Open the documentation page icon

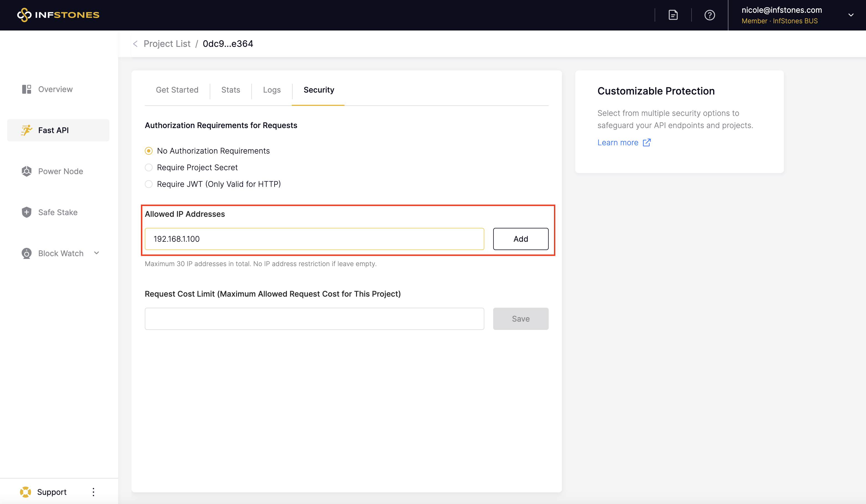point(673,15)
